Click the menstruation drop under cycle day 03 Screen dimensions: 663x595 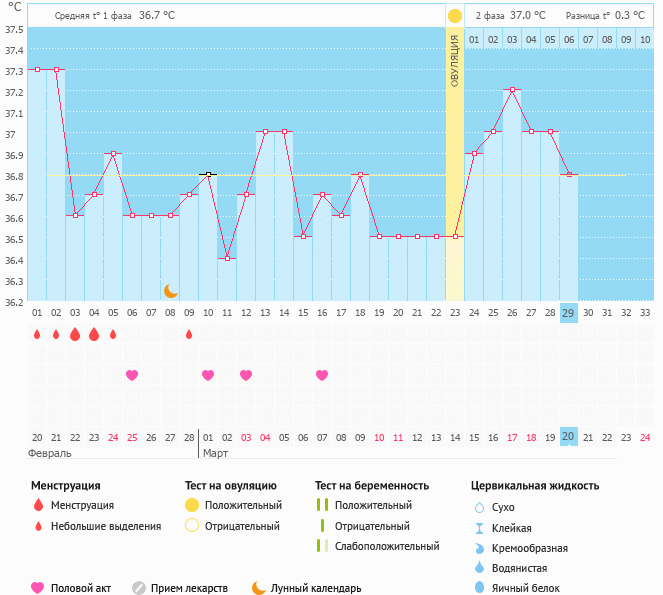point(75,335)
